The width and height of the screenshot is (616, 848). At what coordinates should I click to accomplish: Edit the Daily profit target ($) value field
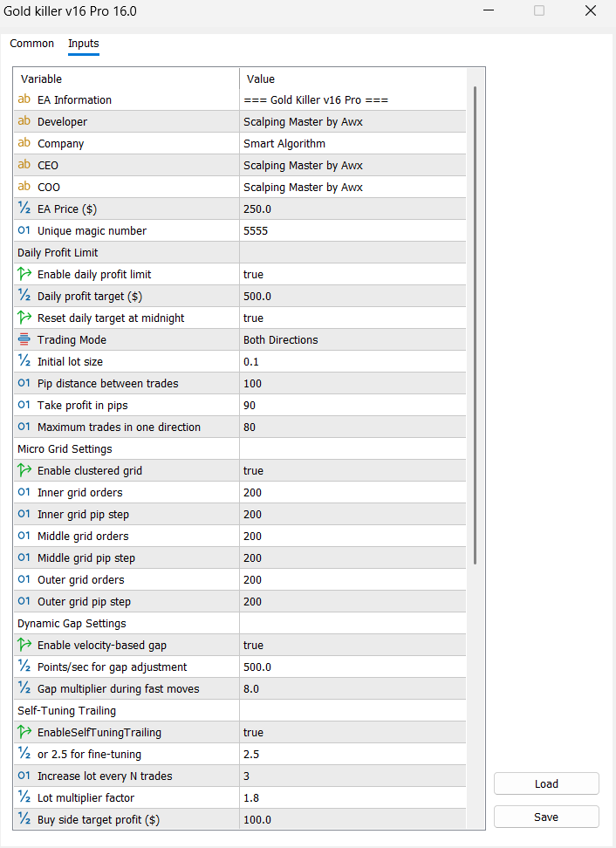[x=353, y=297]
